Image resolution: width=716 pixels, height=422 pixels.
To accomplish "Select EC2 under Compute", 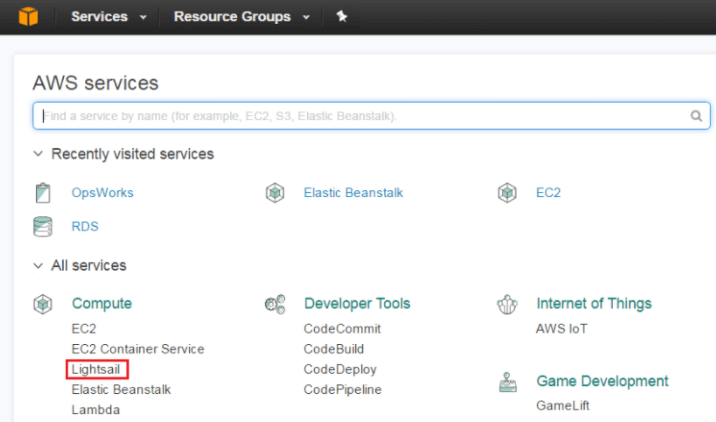I will (x=84, y=329).
